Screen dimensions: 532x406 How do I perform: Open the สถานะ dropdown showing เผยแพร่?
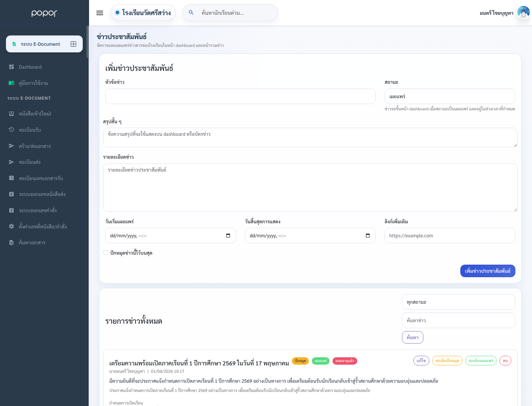point(450,96)
